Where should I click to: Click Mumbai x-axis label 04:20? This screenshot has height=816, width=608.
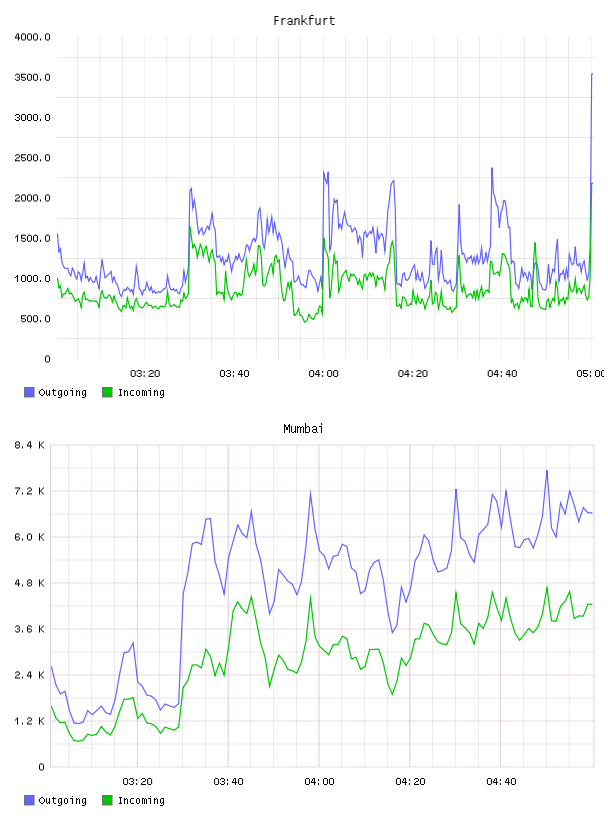click(410, 782)
